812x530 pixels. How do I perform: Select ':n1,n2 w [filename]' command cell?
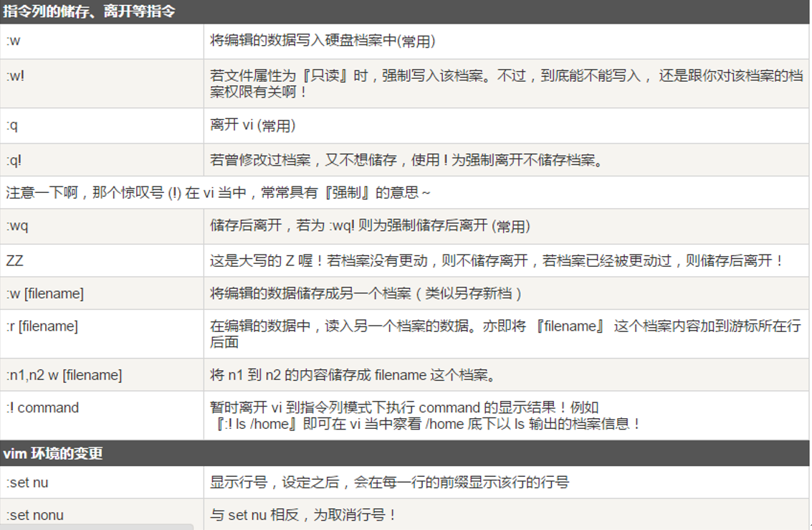[x=102, y=374]
